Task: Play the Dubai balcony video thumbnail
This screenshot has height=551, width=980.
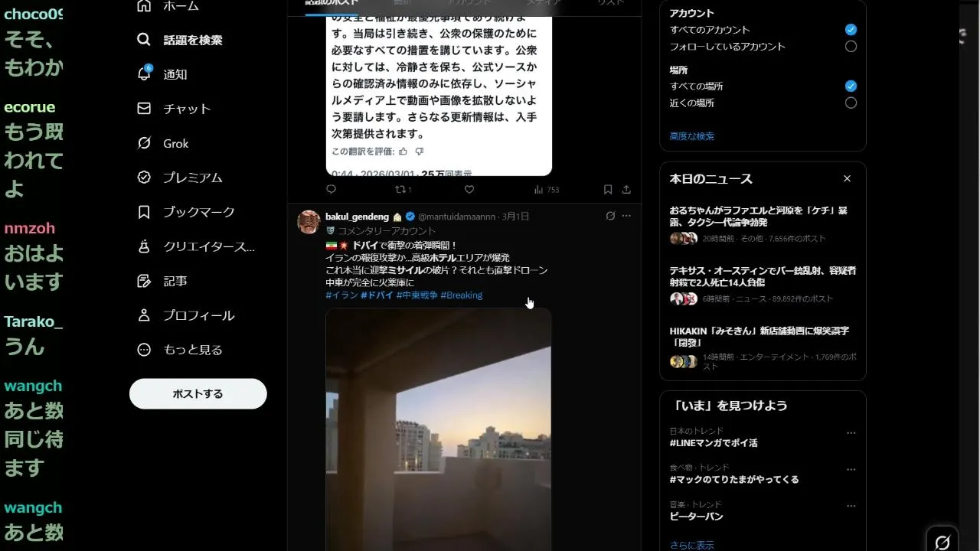Action: click(x=439, y=429)
